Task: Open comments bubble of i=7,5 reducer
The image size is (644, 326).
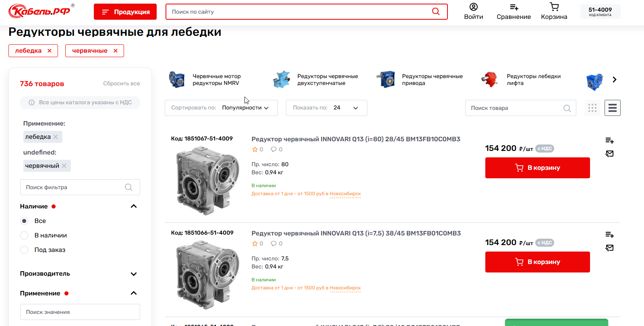Action: 274,243
